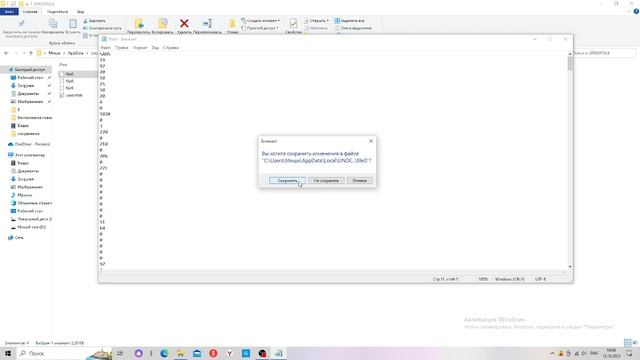Open the blue Файл tab in Explorer
The image size is (640, 360).
9,12
